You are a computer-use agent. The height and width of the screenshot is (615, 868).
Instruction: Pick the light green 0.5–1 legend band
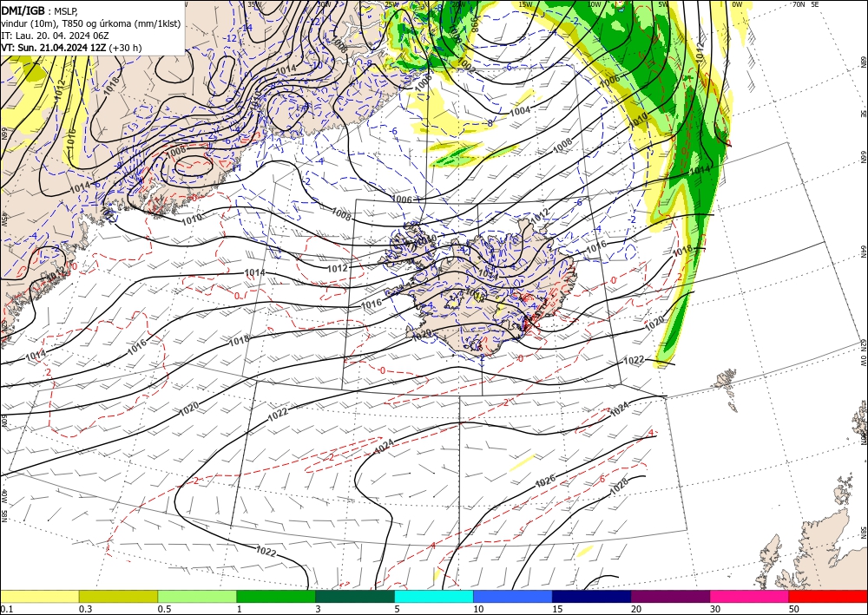tap(197, 597)
